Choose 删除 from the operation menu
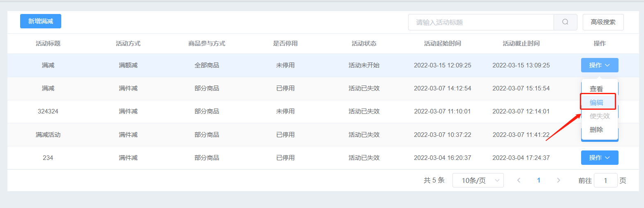Screen dimensions: 644x208 [x=596, y=129]
